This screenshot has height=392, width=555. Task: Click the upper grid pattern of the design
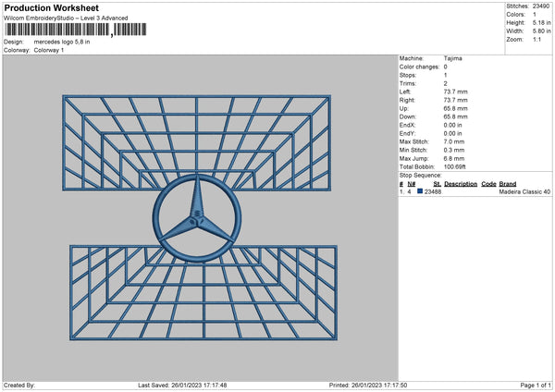coord(196,142)
